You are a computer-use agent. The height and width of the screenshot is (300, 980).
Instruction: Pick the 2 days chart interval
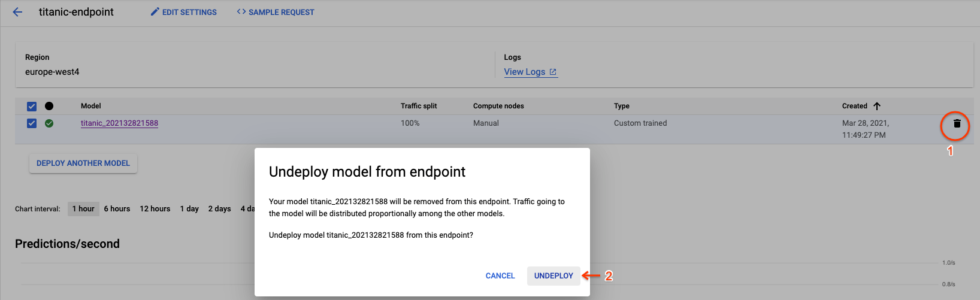[219, 209]
